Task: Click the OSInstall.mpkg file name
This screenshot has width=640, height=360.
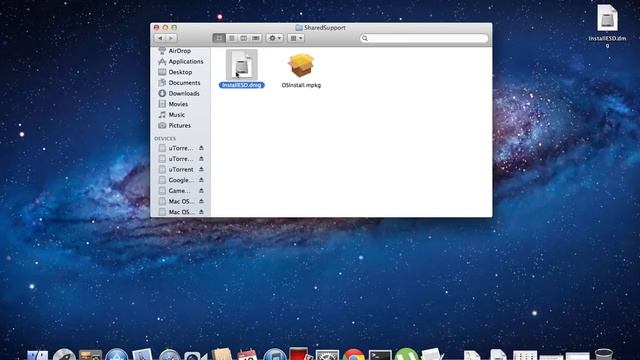Action: pos(301,85)
